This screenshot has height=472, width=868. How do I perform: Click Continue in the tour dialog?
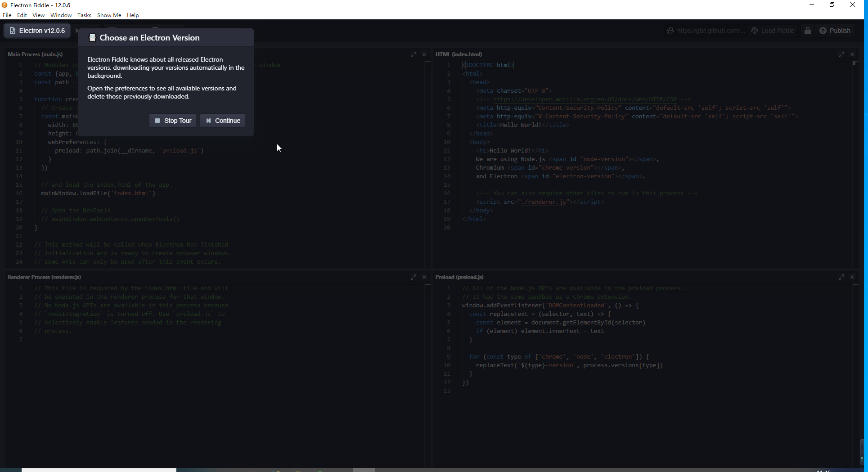click(223, 121)
